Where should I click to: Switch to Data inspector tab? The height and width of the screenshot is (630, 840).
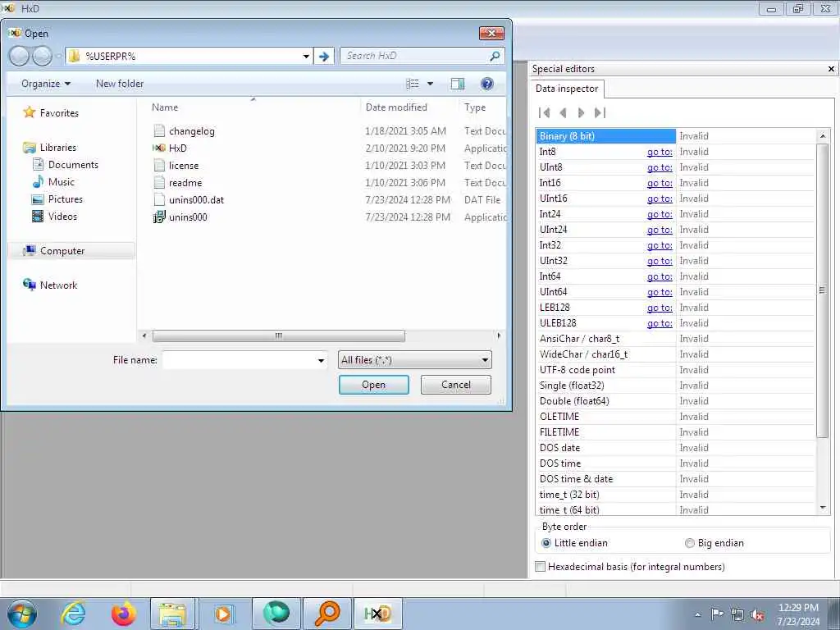[567, 89]
